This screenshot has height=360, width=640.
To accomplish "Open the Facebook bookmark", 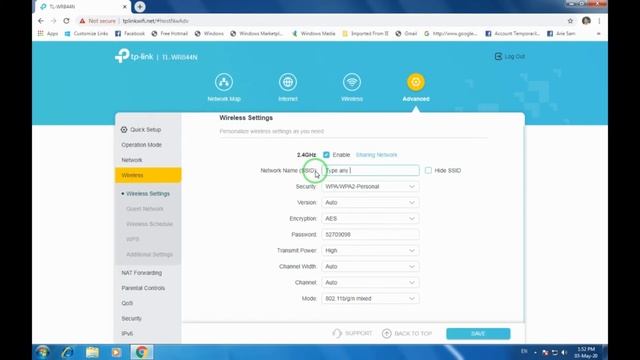I will pos(130,33).
